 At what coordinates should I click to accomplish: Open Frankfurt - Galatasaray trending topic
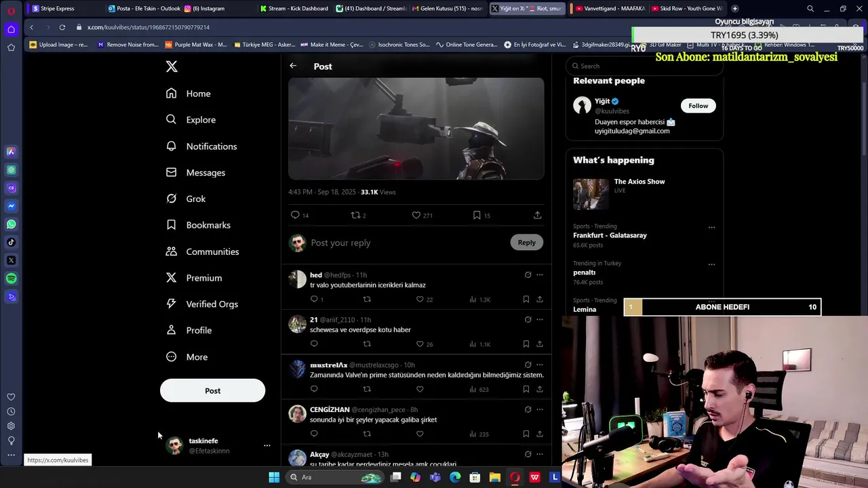tap(610, 235)
